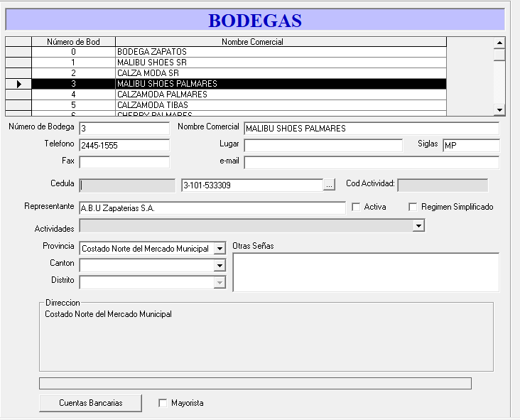
Task: Click the Siglas field containing MP
Action: click(470, 146)
